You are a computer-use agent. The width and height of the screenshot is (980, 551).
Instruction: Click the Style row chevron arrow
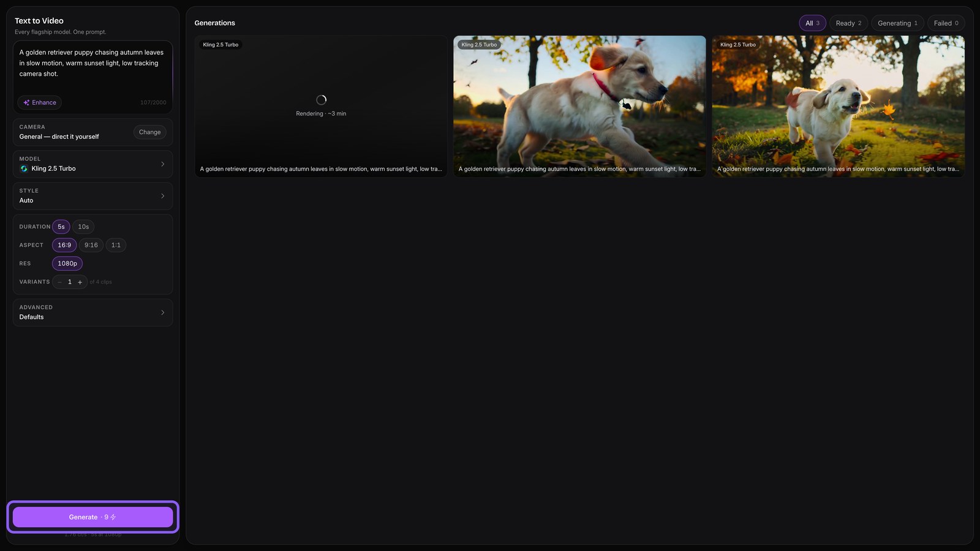tap(162, 196)
